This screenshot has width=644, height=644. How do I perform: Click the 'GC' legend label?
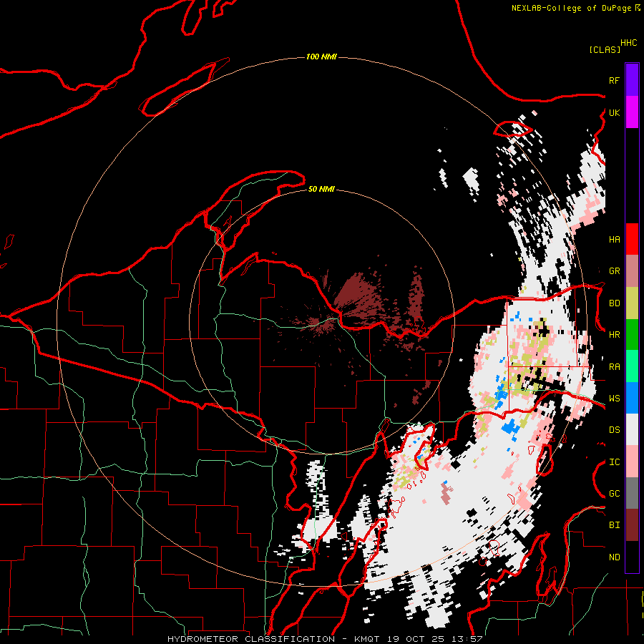[614, 494]
